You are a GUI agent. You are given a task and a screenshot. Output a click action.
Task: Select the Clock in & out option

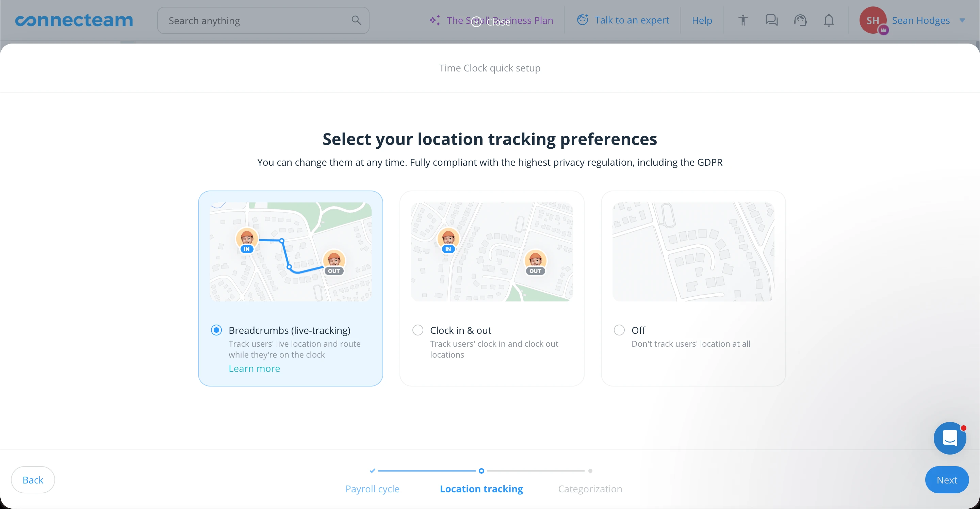pos(418,330)
